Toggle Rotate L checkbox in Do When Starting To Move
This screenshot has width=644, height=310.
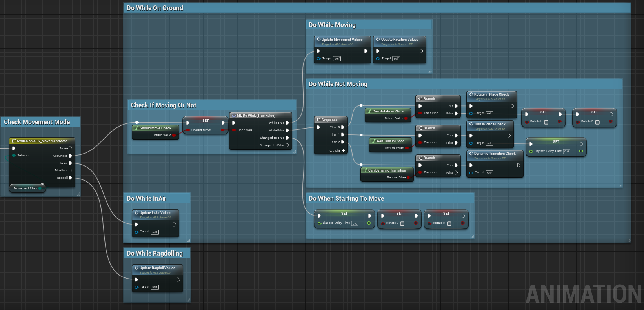[x=402, y=223]
